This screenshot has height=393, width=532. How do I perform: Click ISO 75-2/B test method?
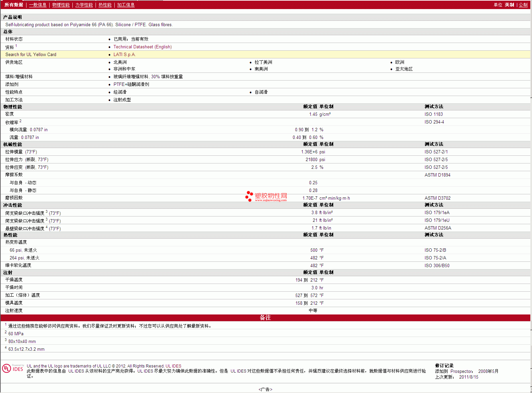pos(435,250)
